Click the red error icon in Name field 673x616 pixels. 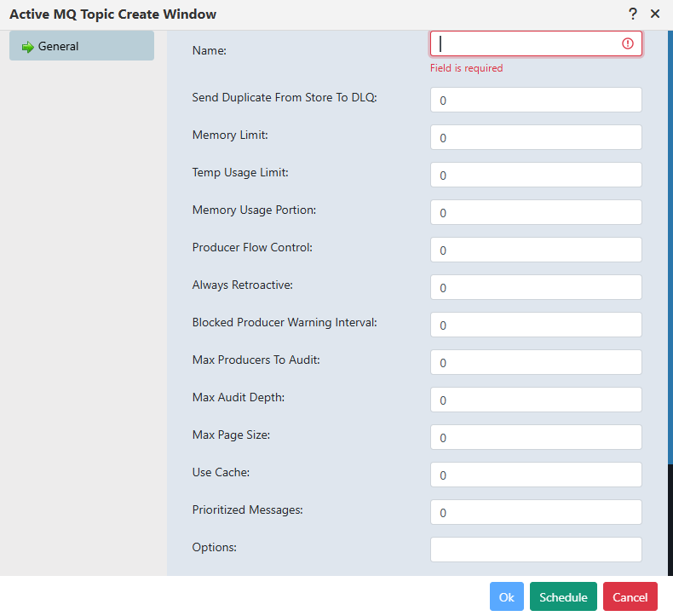click(x=628, y=43)
